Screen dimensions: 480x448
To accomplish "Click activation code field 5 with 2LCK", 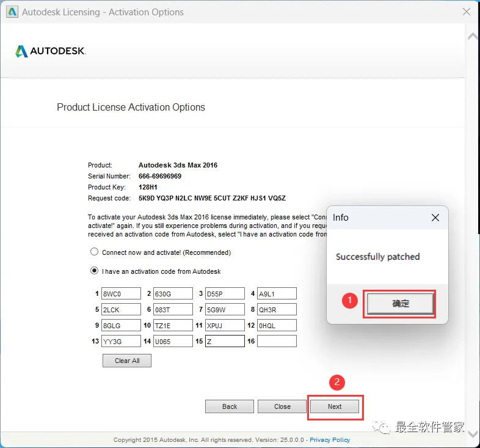I will (121, 309).
